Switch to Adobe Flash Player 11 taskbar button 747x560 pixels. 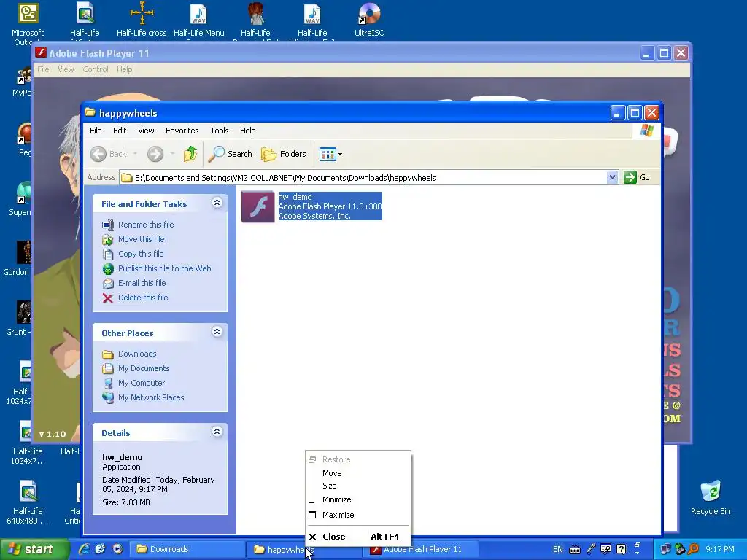click(420, 549)
